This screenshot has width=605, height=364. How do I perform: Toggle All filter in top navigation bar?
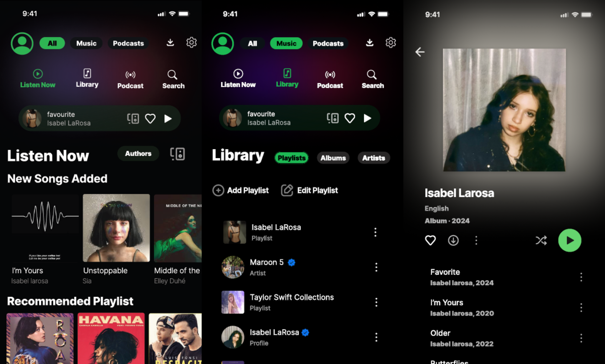[x=52, y=43]
